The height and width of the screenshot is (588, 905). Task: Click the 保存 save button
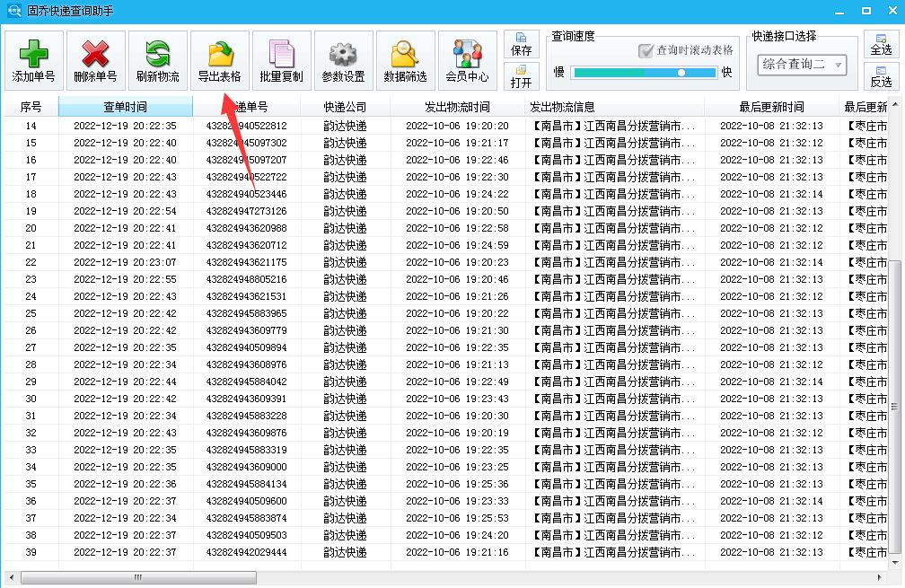[x=521, y=44]
